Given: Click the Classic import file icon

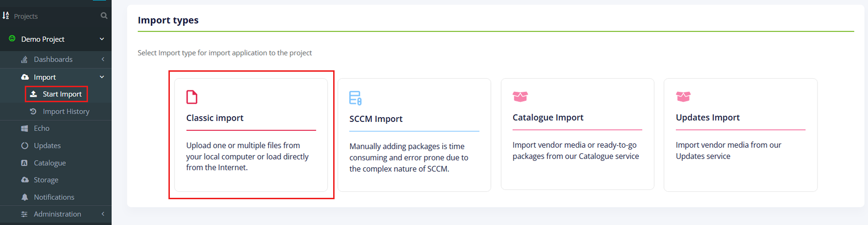Looking at the screenshot, I should pyautogui.click(x=192, y=97).
